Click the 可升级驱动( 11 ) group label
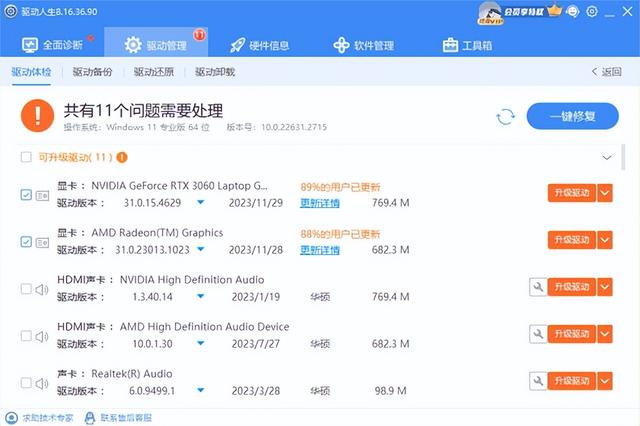 coord(75,157)
